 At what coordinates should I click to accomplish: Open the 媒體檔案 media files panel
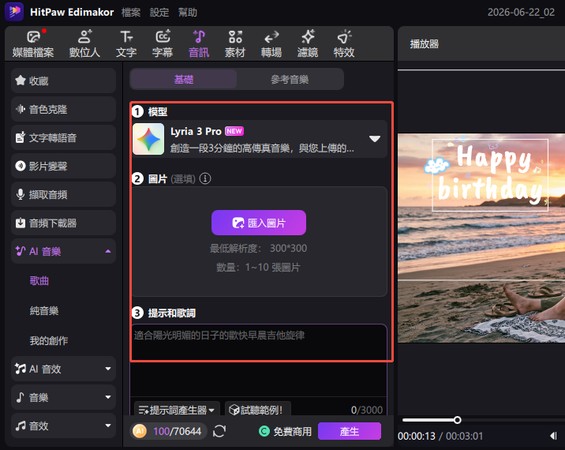33,44
